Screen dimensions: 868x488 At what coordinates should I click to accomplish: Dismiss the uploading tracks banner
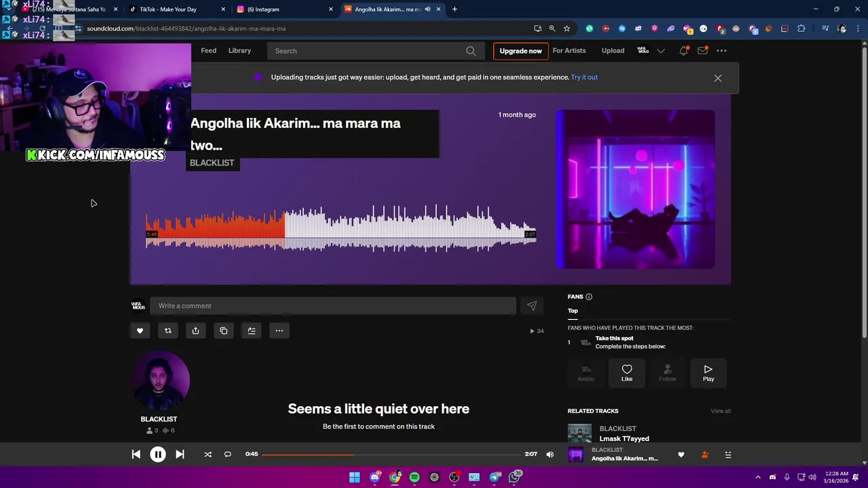[717, 78]
